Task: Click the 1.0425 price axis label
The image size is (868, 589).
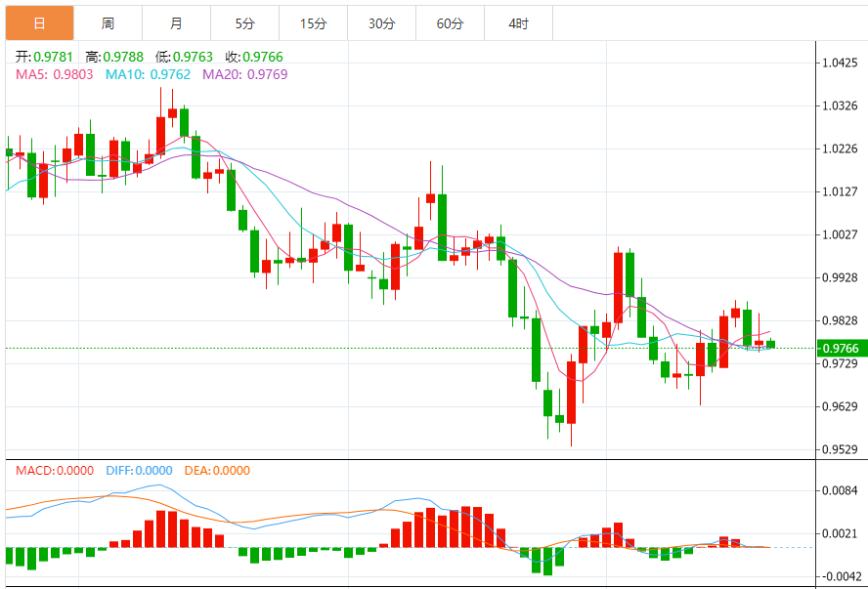Action: point(840,63)
